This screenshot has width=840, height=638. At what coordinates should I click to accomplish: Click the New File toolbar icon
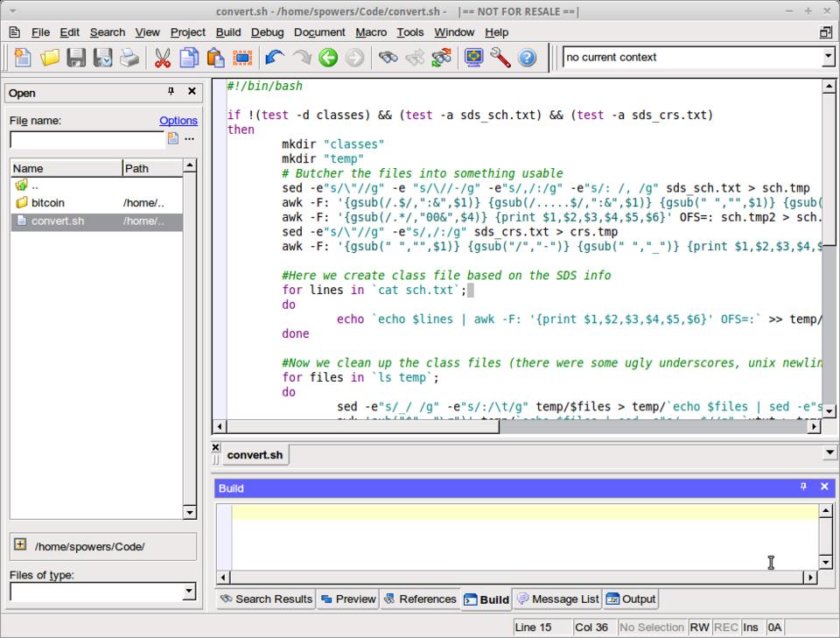pyautogui.click(x=24, y=58)
